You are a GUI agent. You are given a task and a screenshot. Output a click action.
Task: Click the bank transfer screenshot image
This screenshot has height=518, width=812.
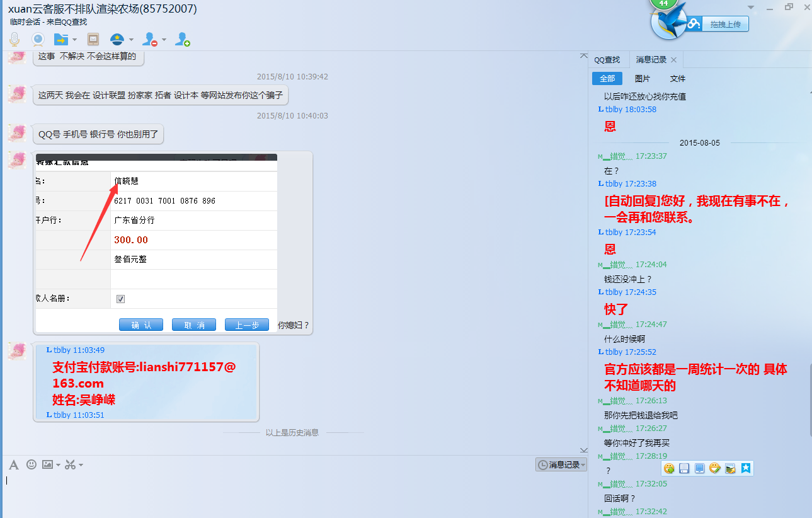(156, 243)
